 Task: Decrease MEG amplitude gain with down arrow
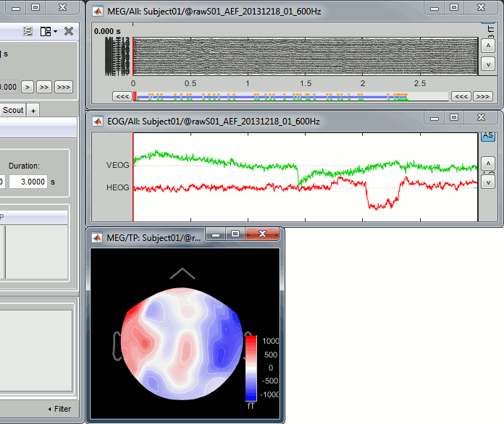489,64
